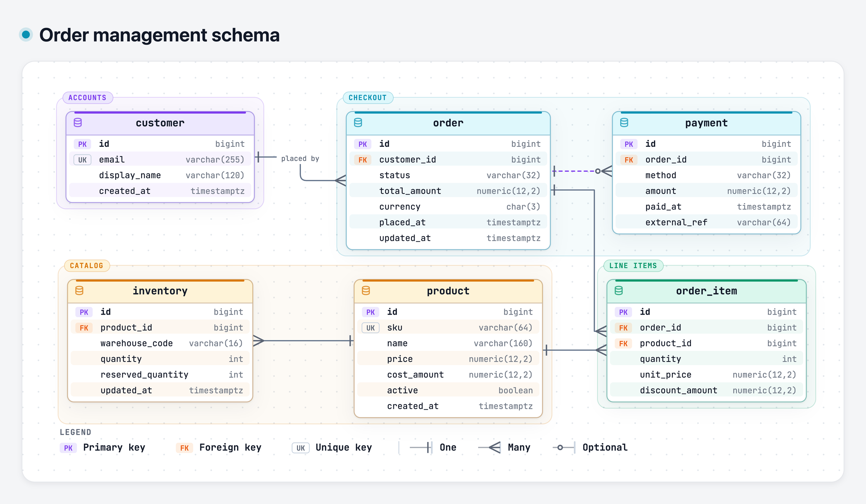Viewport: 866px width, 504px height.
Task: Click the product table database icon
Action: pos(366,290)
